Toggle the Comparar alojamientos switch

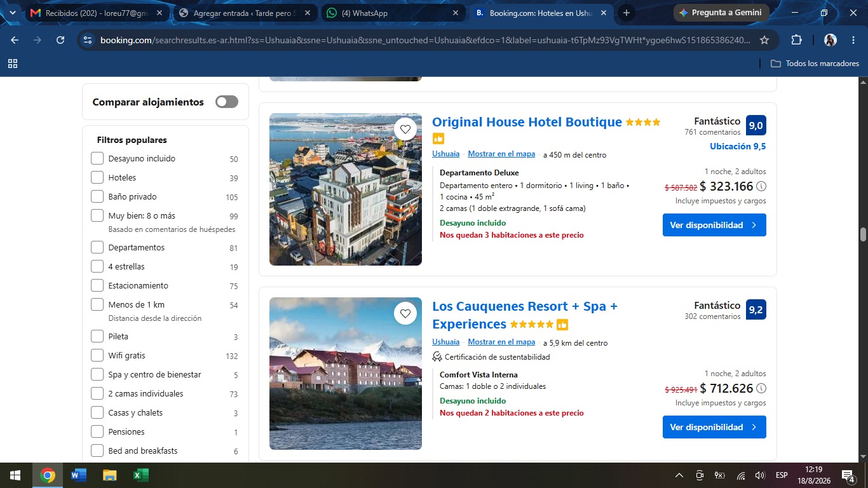pos(227,102)
